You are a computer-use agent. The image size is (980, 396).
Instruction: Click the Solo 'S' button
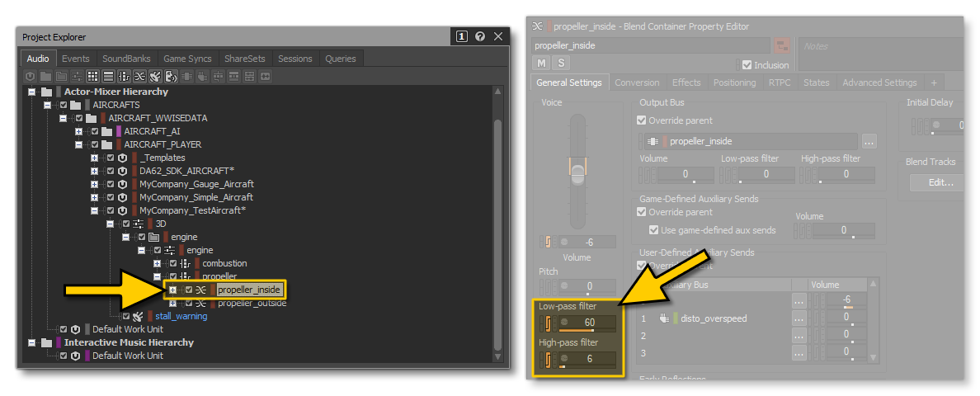click(x=561, y=63)
